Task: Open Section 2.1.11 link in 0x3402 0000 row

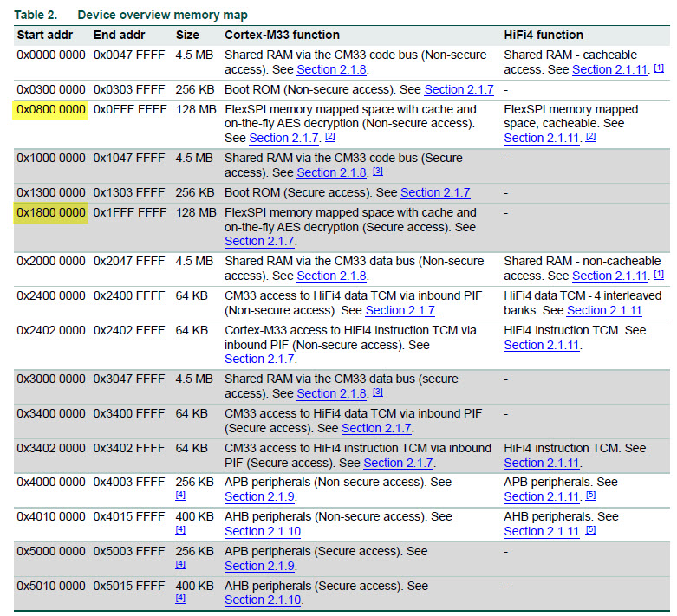Action: (x=542, y=463)
